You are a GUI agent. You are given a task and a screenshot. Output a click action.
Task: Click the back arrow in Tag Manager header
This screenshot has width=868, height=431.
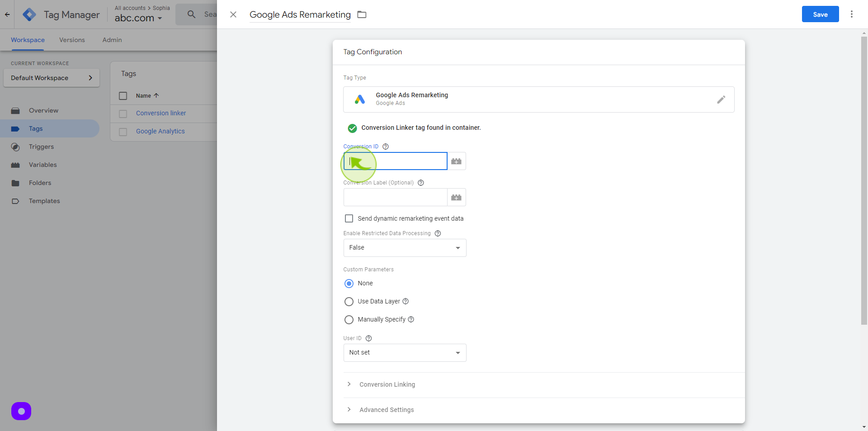[x=7, y=14]
